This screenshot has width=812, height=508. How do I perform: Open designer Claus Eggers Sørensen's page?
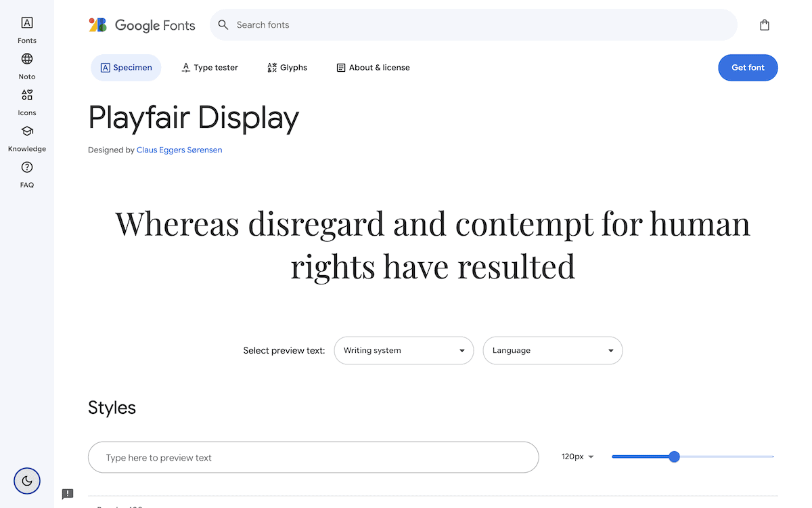179,150
